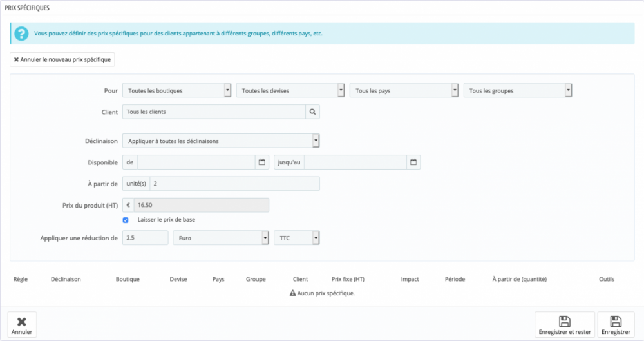Uncheck 'Laisser le prix de base' checkbox

[126, 220]
